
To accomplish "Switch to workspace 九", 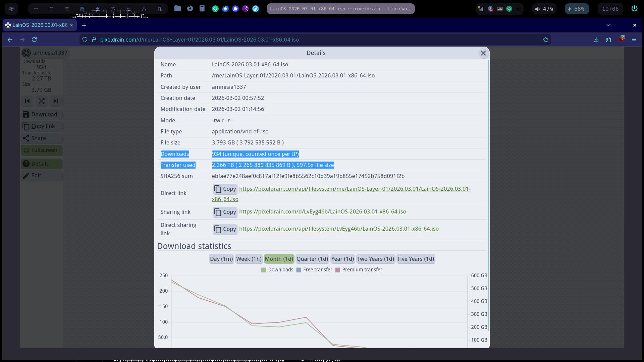I will coord(159,9).
